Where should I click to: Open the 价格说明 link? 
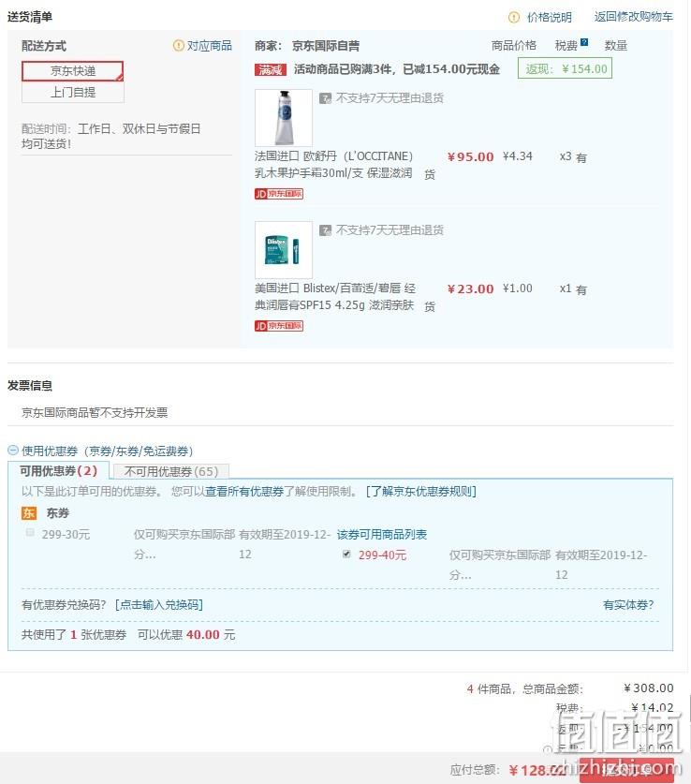[549, 18]
